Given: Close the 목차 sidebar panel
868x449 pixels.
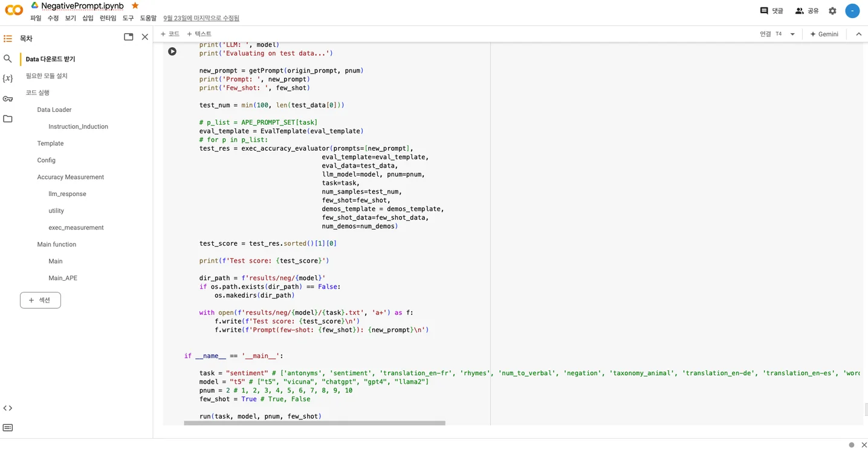Looking at the screenshot, I should 145,38.
